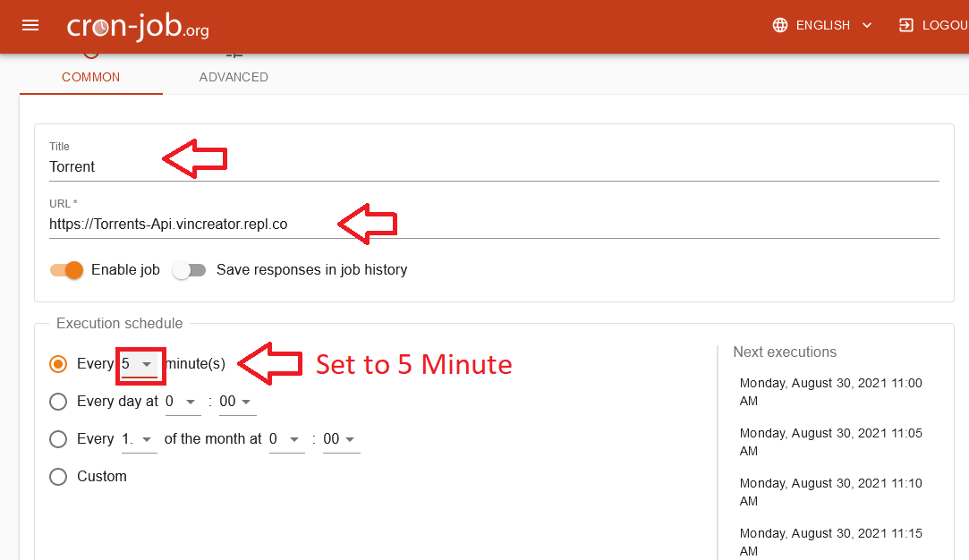Screen dimensions: 969x560
Task: Select the Every minute(s) radio button
Action: click(58, 364)
